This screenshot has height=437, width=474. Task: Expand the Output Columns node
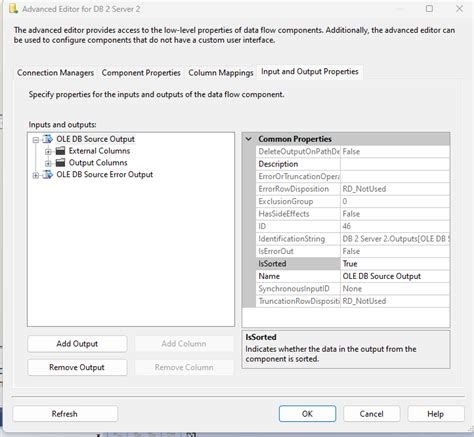pos(48,163)
